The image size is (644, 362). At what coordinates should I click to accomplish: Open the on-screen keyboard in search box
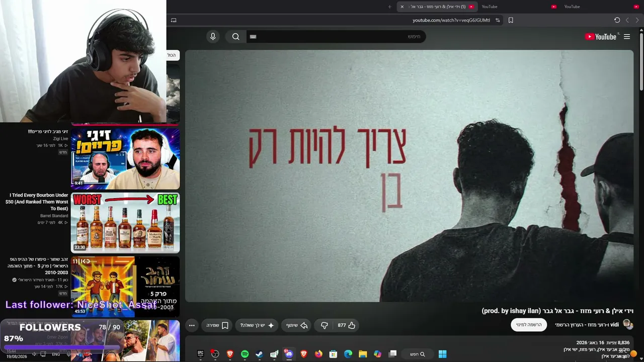(253, 37)
